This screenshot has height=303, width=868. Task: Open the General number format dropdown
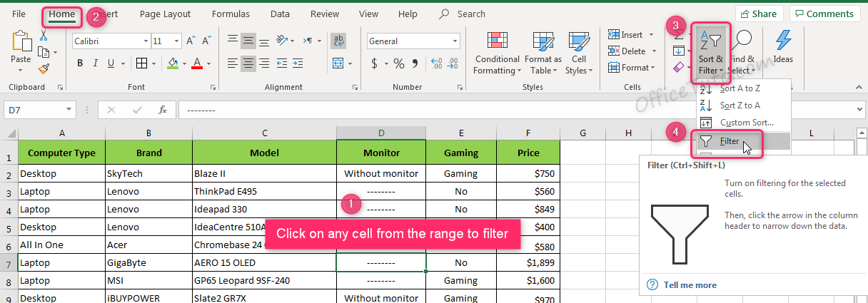tap(453, 41)
